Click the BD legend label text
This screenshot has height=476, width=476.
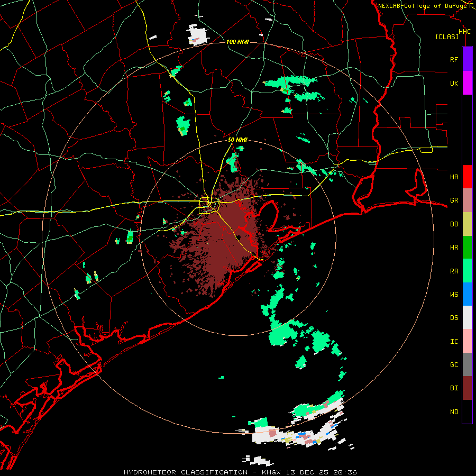[x=454, y=224]
